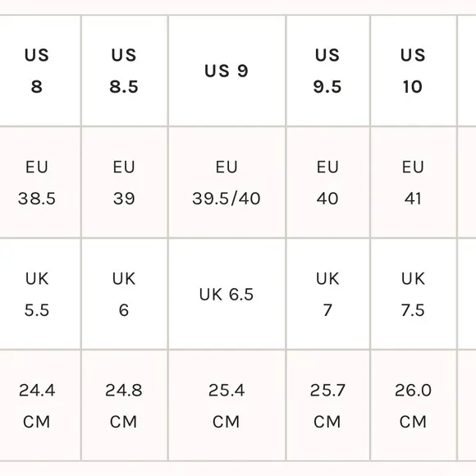Click the EU 41 cell
Screen dimensions: 476x476
414,182
